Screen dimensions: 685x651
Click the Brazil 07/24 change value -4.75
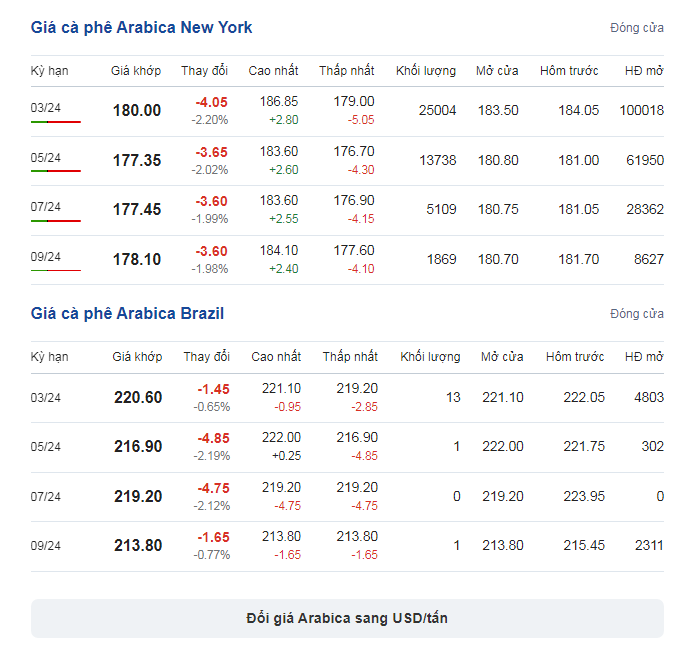[x=213, y=488]
